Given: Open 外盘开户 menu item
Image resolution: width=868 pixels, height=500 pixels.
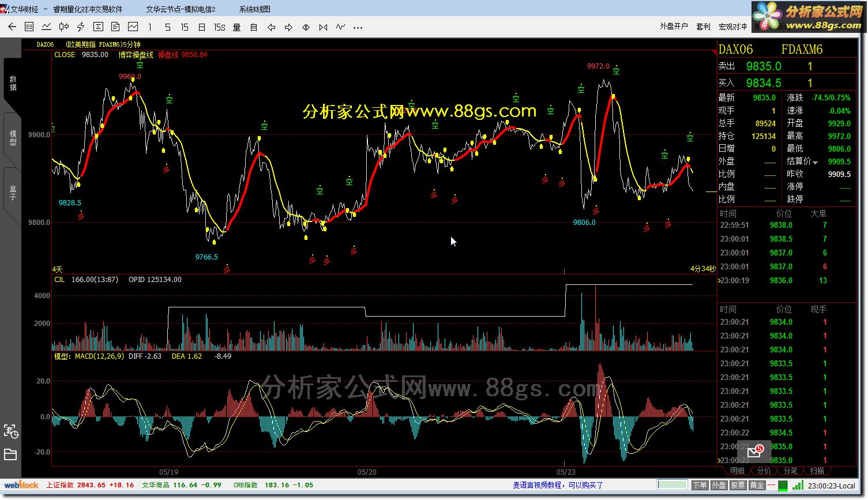Looking at the screenshot, I should pos(674,27).
